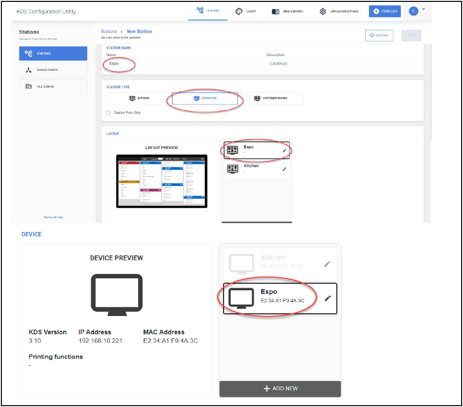463x407 pixels.
Task: Select the folder-icon item in left sidebar
Action: pos(53,87)
